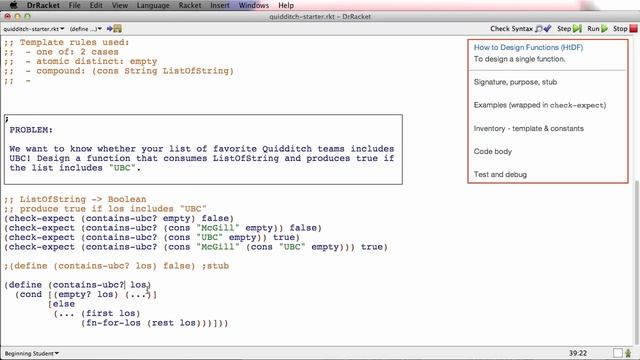Click the 'PROBLEM:' heading in comment box

point(31,130)
